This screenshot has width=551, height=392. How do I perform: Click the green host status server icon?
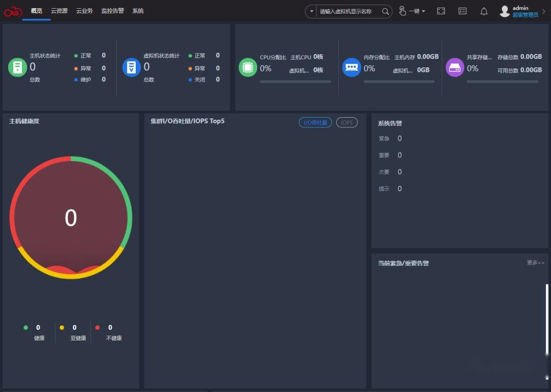tap(17, 67)
